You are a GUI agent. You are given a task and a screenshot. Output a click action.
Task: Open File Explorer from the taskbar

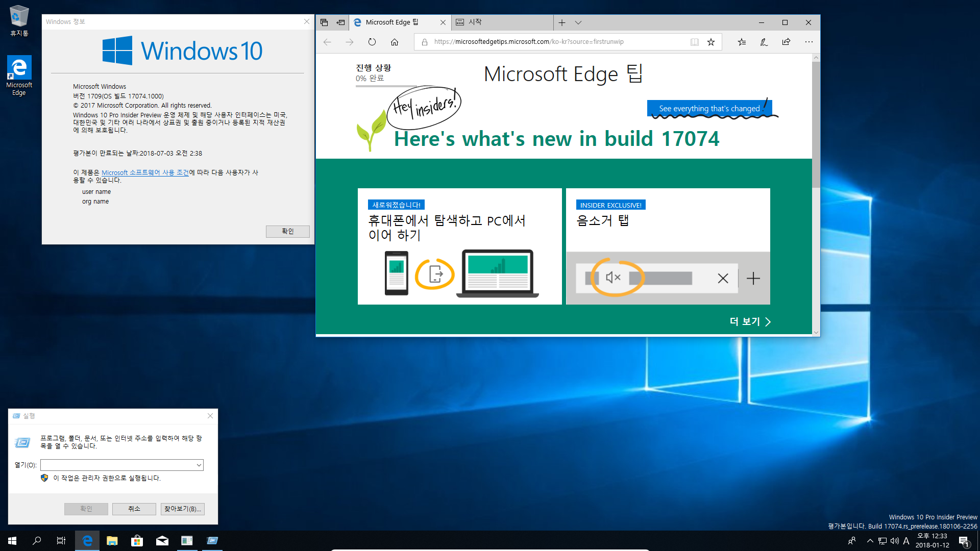(x=112, y=541)
